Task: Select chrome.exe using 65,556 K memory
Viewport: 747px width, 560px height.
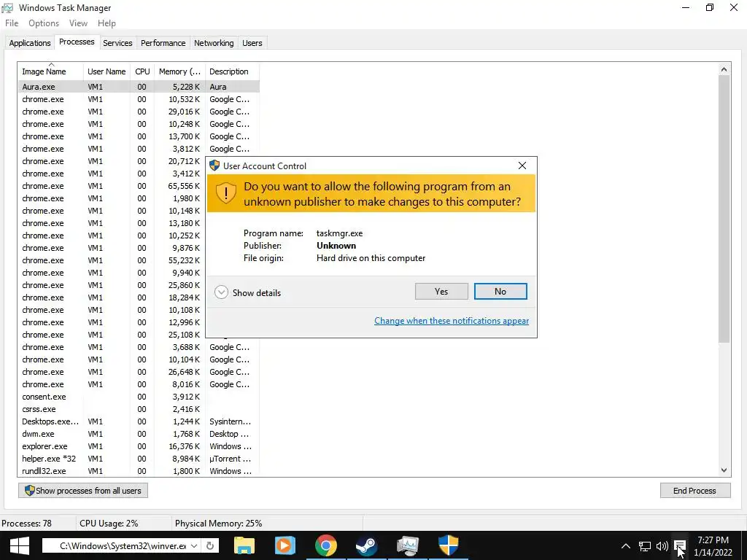Action: click(112, 186)
